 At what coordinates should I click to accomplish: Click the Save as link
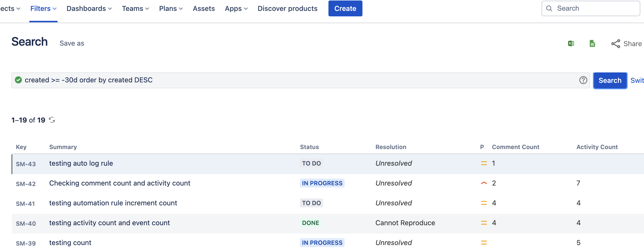(x=72, y=43)
